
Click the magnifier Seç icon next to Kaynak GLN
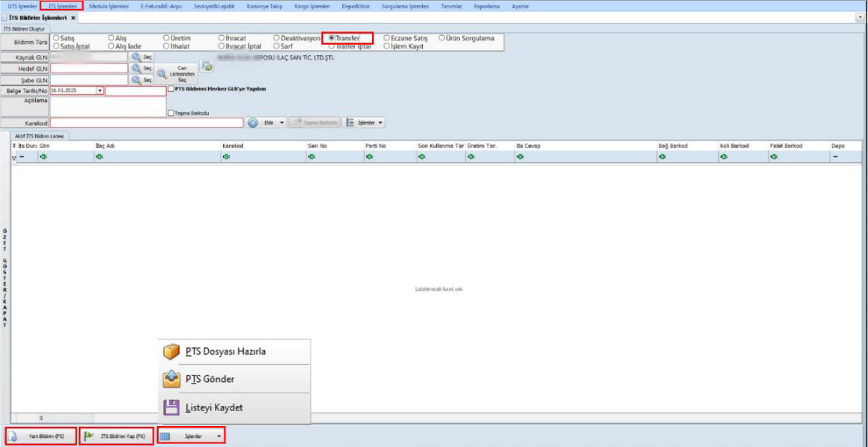click(136, 57)
